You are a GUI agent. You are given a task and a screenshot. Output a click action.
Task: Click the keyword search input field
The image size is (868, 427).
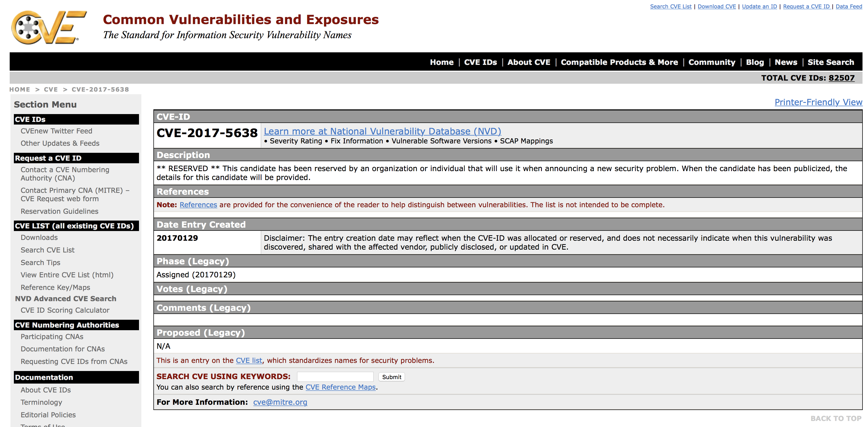coord(335,377)
